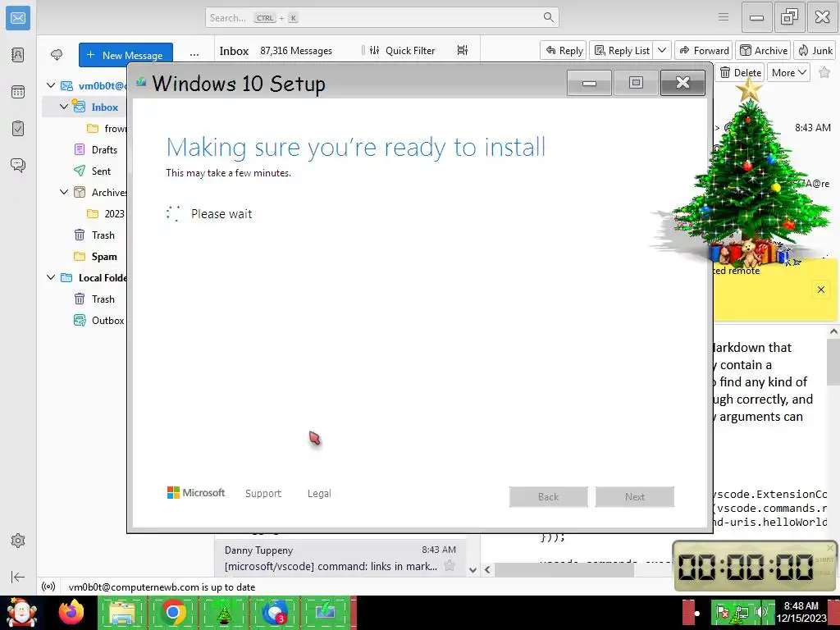Click Next in Windows 10 Setup
Image resolution: width=840 pixels, height=630 pixels.
(635, 496)
